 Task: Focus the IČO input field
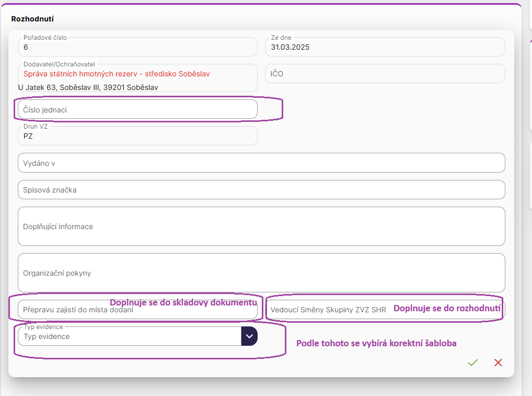point(385,74)
